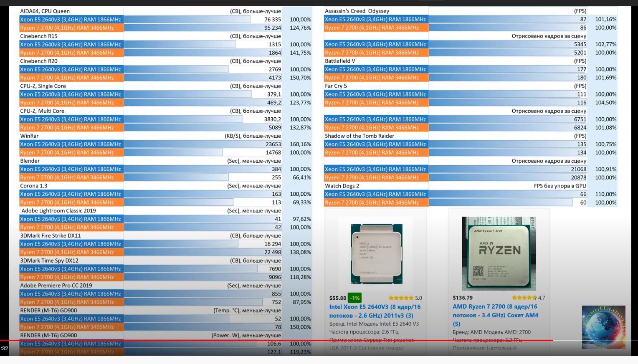Image resolution: width=638 pixels, height=364 pixels.
Task: Click the Blender benchmark heading
Action: point(30,161)
